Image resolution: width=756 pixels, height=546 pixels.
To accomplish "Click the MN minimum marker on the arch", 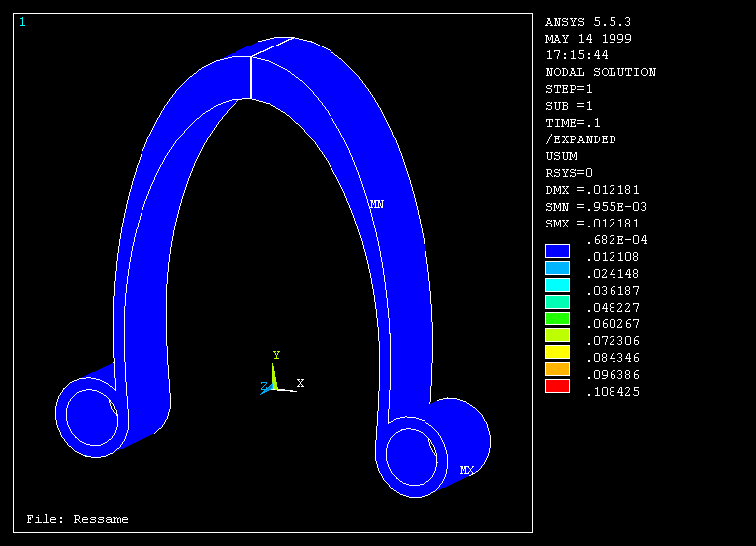I will tap(376, 204).
